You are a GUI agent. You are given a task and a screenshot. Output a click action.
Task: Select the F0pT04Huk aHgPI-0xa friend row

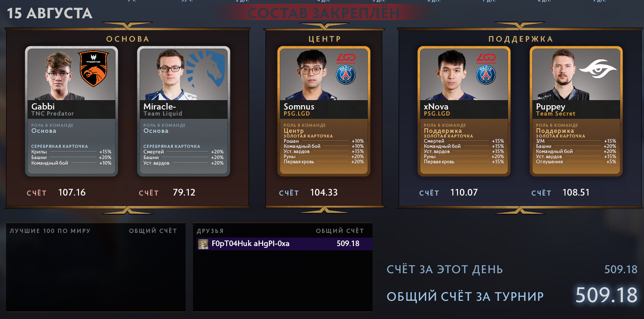[283, 244]
